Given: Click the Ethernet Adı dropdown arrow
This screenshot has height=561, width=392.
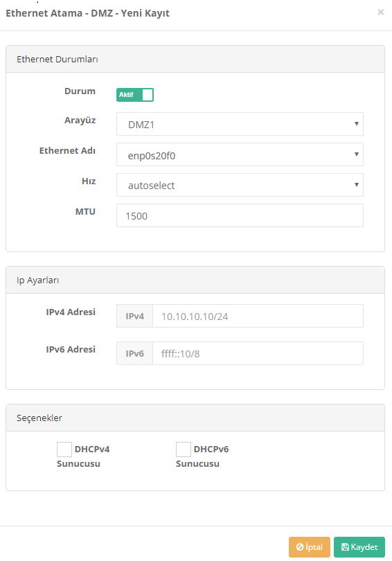Looking at the screenshot, I should (x=356, y=154).
